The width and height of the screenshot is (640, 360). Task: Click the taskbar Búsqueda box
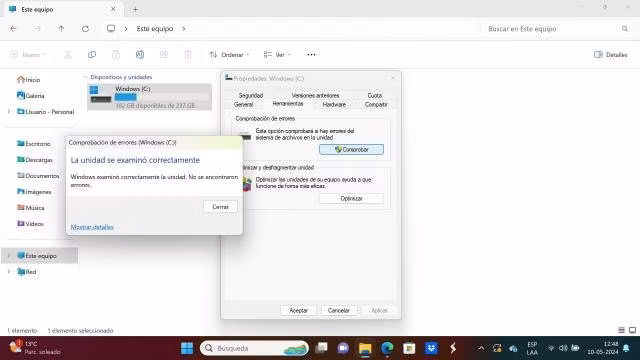(254, 348)
